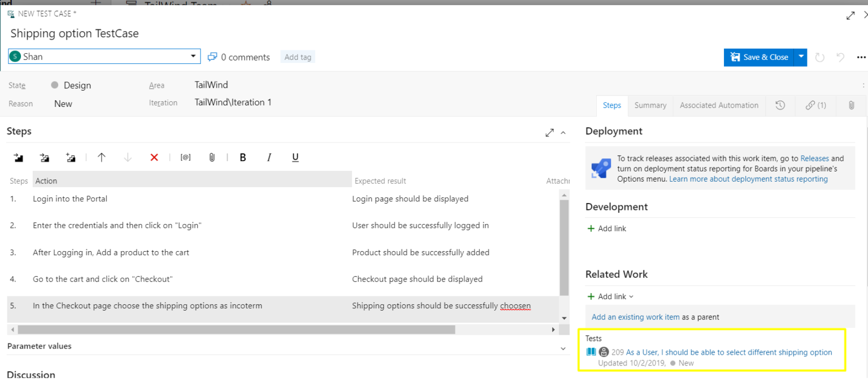
Task: Insert an @ mention in the step
Action: click(x=185, y=157)
